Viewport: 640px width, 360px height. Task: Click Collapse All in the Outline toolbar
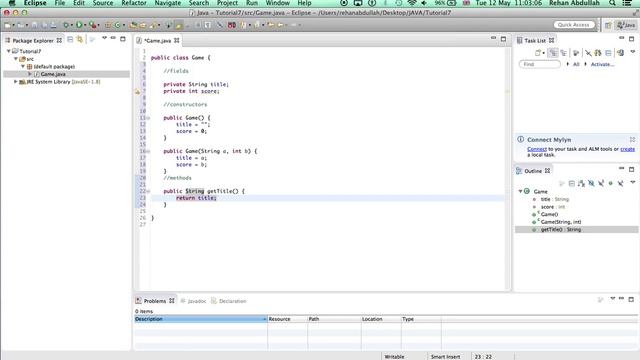coord(571,183)
